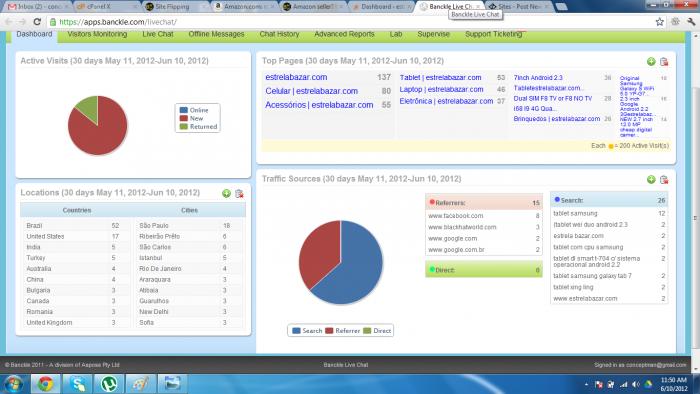Click remove icon in Locations panel

[239, 193]
